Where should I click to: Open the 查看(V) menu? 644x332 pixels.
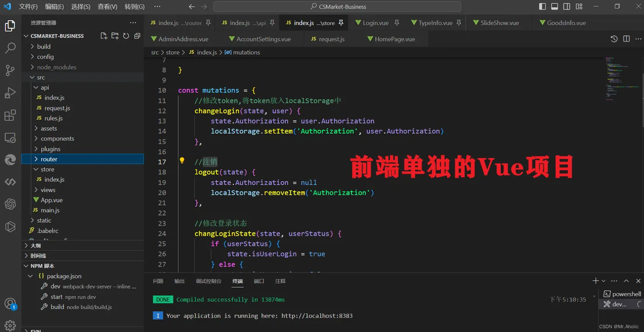coord(107,6)
